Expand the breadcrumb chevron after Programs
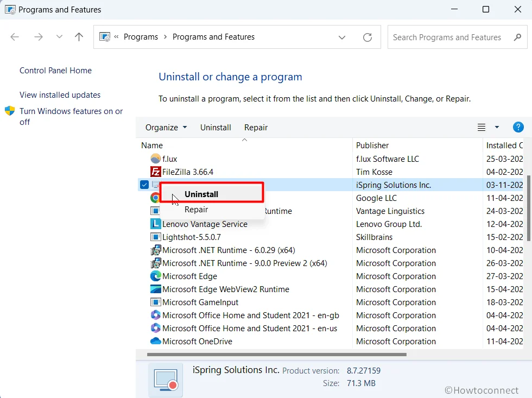This screenshot has width=532, height=398. (x=165, y=36)
